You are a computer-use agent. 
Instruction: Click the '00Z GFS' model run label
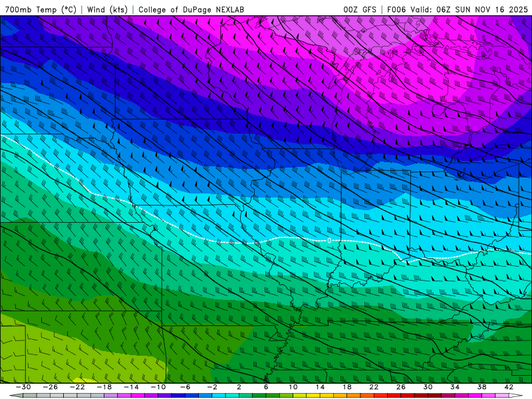360,9
